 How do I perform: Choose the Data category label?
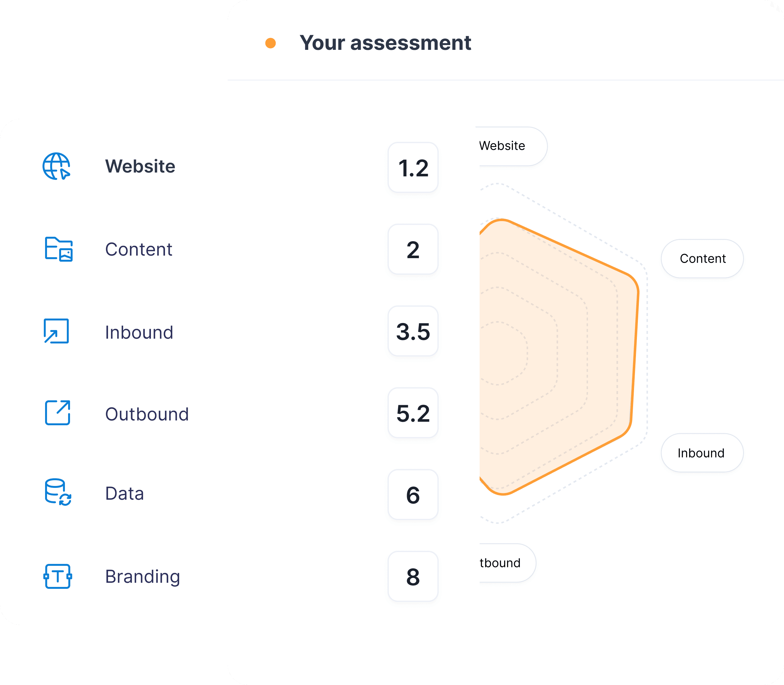click(x=124, y=493)
